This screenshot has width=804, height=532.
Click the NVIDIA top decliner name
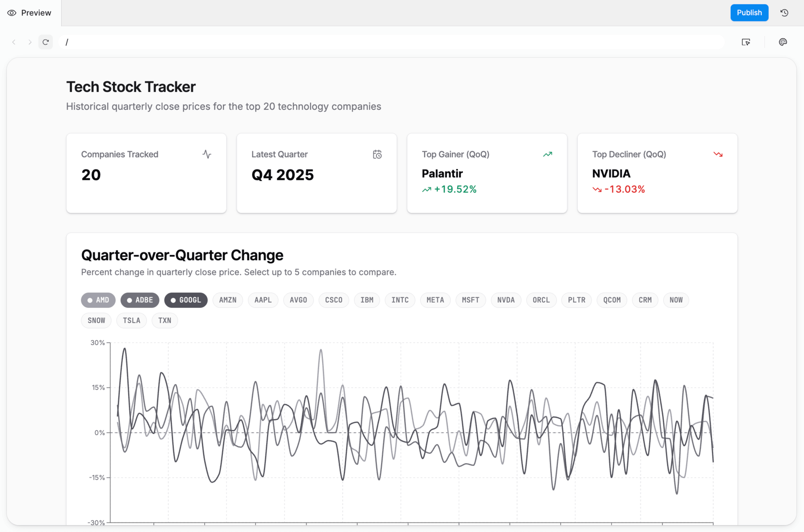[611, 174]
